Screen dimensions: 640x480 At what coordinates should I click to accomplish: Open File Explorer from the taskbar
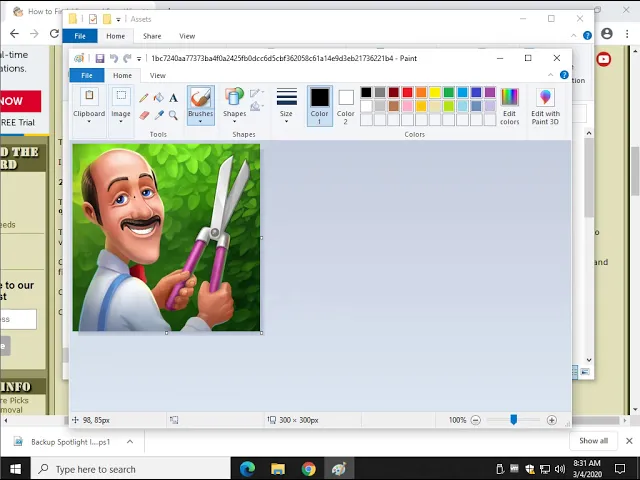(x=278, y=469)
